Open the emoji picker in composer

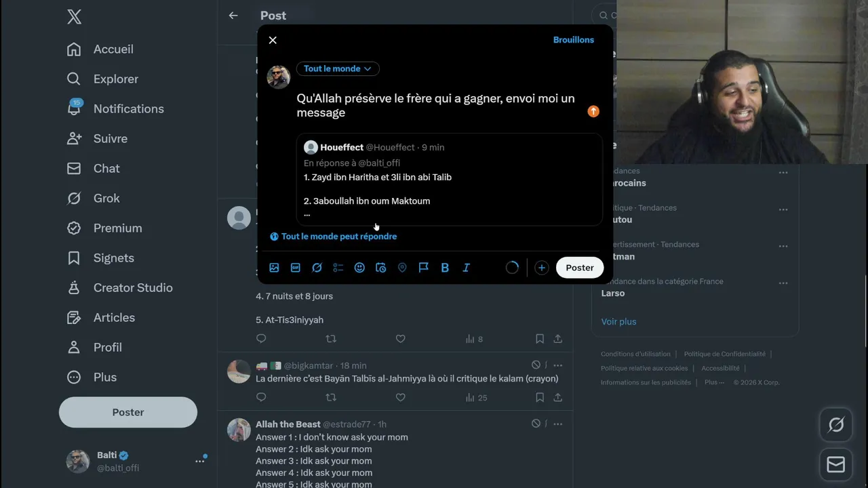(x=359, y=268)
